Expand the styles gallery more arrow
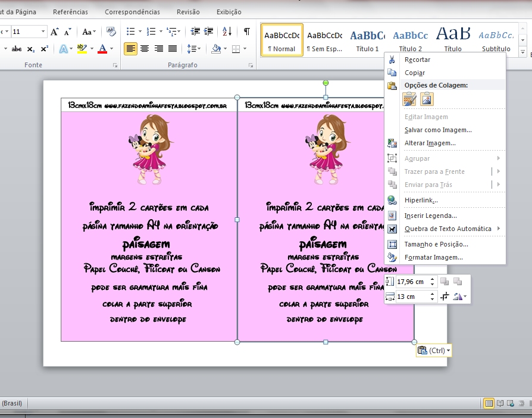Viewport: 532px width, 418px height. (523, 52)
